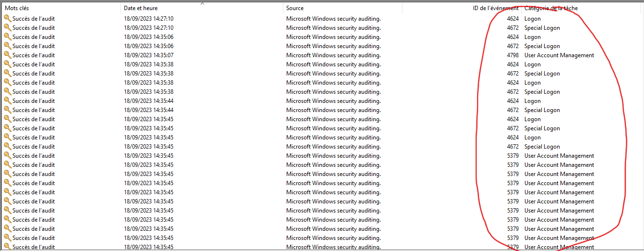Viewport: 644px width, 251px height.
Task: Click the key icon of event 4798 row
Action: [7, 55]
